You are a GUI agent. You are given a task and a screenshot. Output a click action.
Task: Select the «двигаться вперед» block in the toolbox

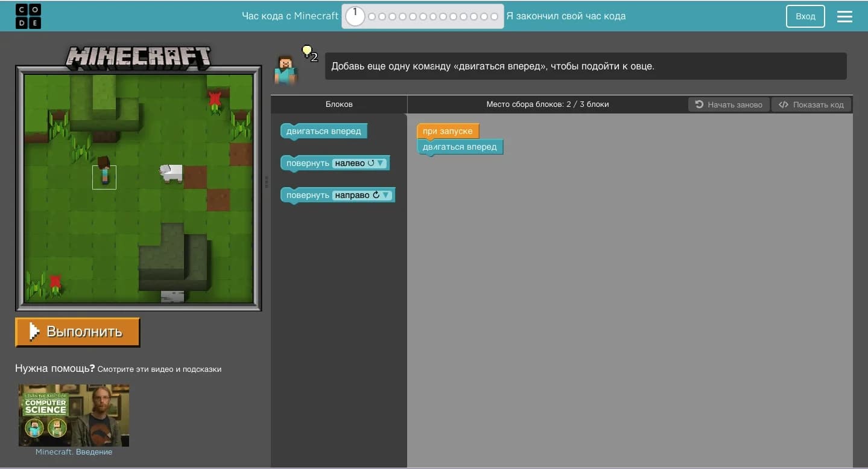pyautogui.click(x=324, y=131)
